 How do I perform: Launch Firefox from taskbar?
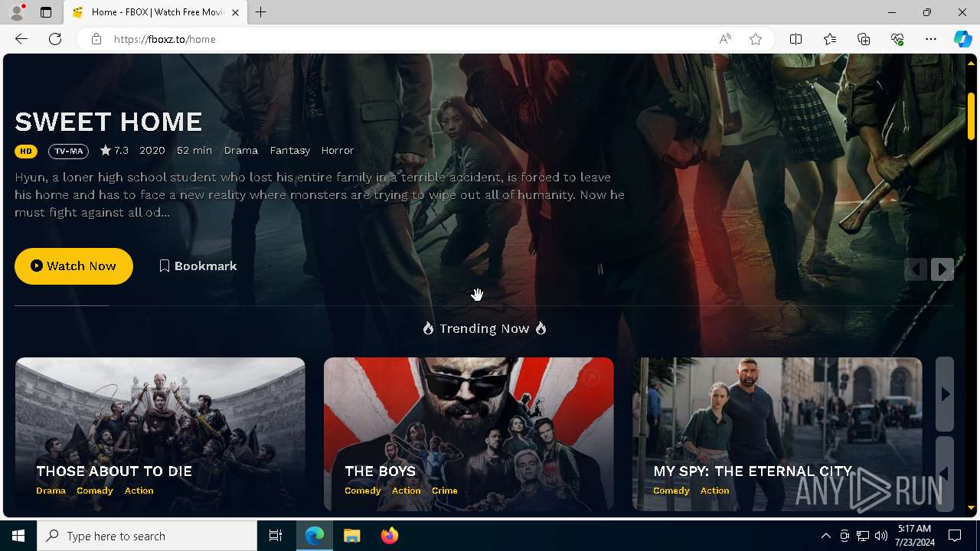390,536
